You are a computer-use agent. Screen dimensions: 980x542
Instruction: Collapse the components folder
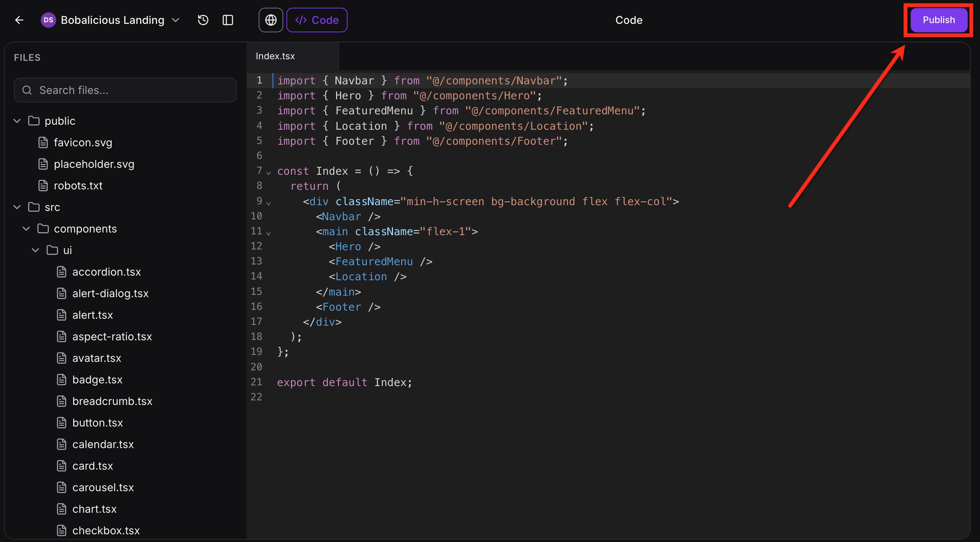pyautogui.click(x=26, y=229)
